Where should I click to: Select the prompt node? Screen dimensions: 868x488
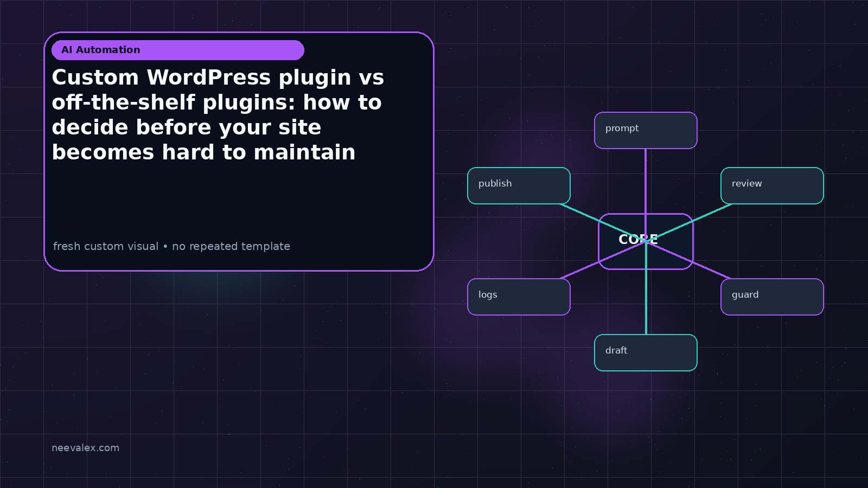646,130
